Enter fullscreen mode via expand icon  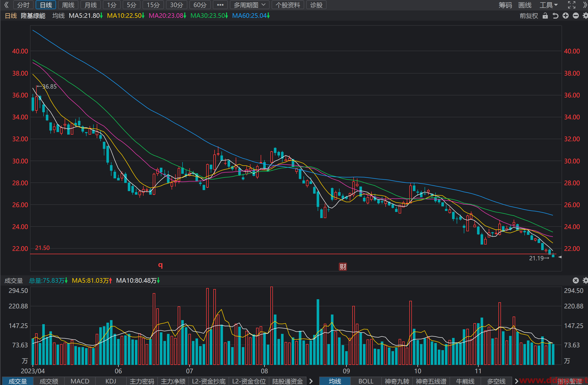click(572, 5)
